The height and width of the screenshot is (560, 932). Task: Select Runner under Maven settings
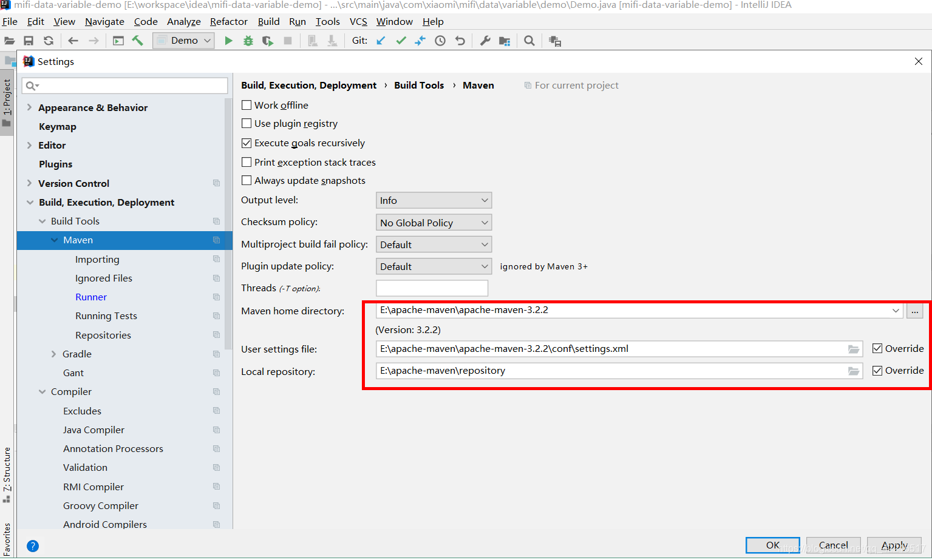pyautogui.click(x=91, y=297)
